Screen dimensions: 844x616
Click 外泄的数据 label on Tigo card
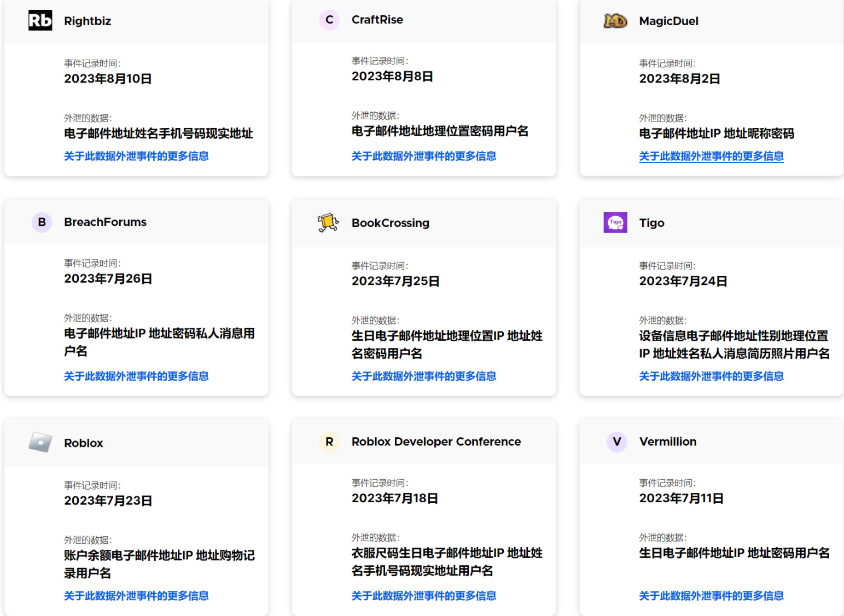coord(663,321)
